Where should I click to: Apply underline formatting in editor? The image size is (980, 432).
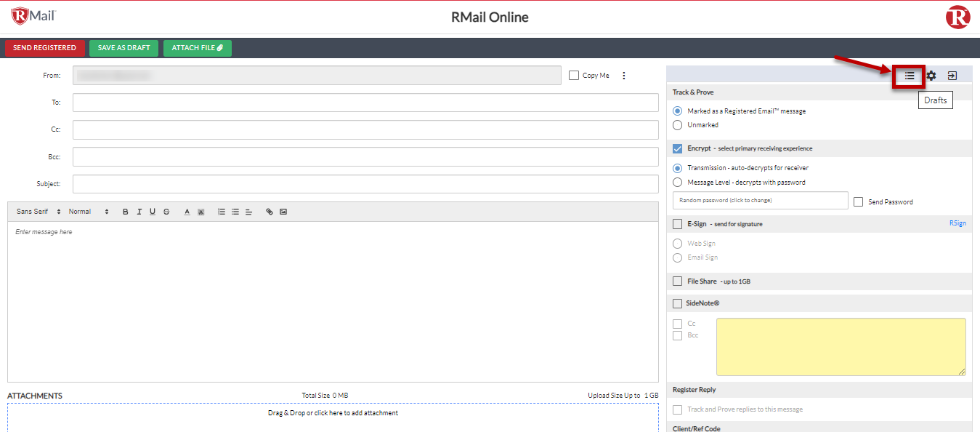[x=152, y=212]
